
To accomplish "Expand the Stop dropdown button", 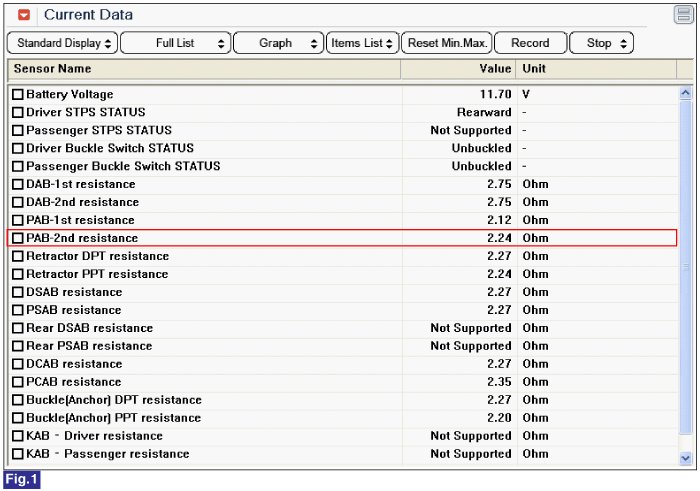I will [602, 43].
